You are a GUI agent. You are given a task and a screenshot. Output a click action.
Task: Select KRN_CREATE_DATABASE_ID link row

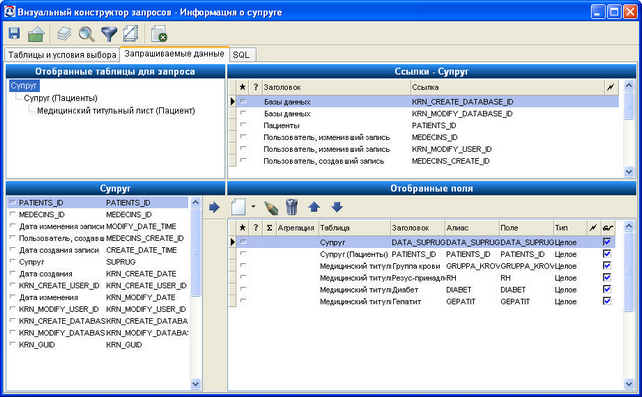pyautogui.click(x=427, y=102)
